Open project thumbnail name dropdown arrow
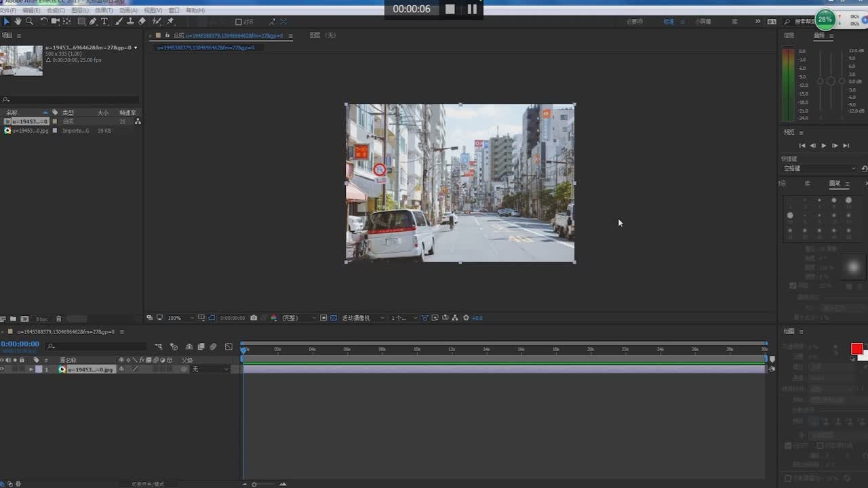The width and height of the screenshot is (868, 488). click(136, 48)
